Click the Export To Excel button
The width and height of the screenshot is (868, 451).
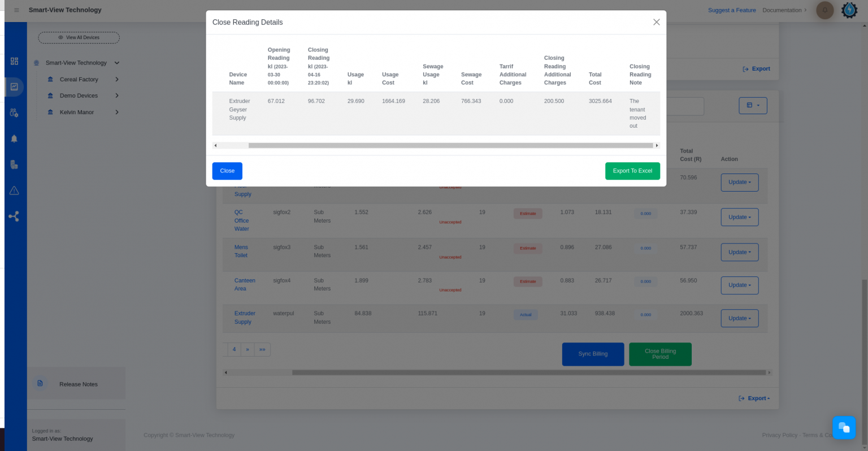[x=632, y=171]
